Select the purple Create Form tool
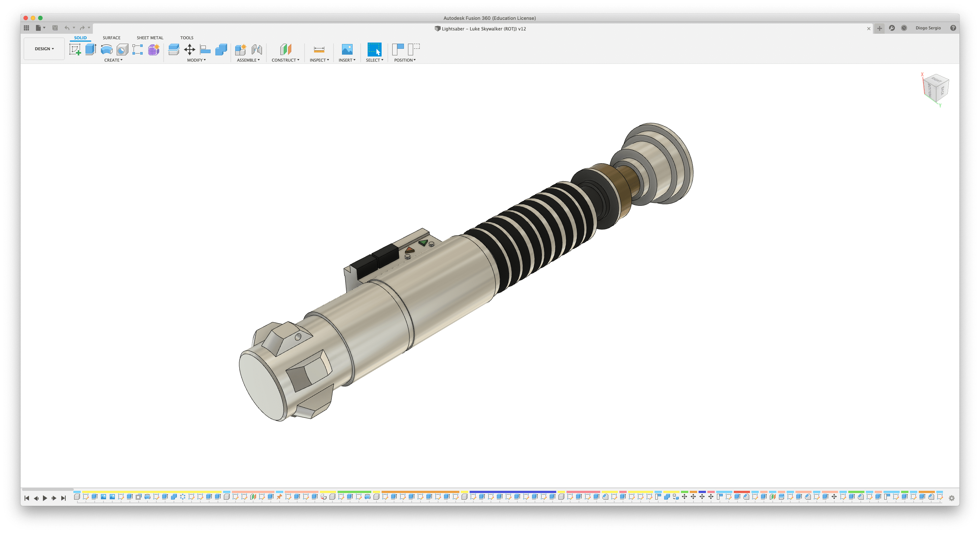Image resolution: width=980 pixels, height=533 pixels. click(154, 50)
